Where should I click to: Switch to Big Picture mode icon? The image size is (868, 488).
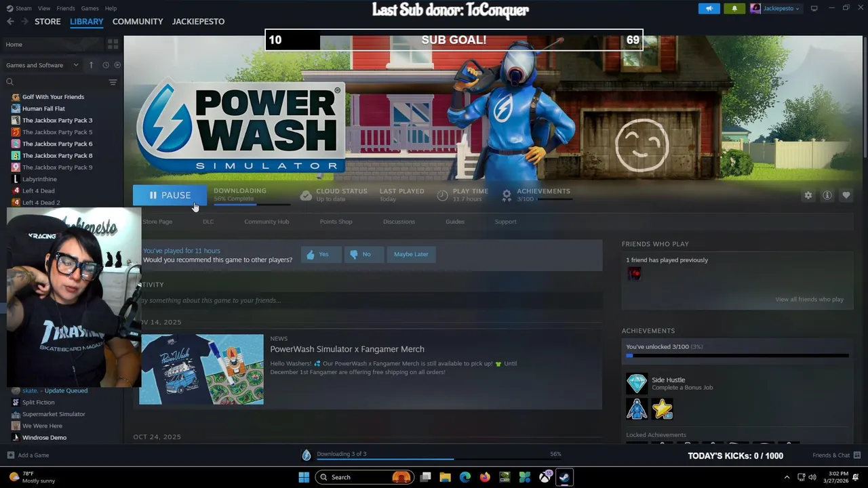tap(814, 8)
